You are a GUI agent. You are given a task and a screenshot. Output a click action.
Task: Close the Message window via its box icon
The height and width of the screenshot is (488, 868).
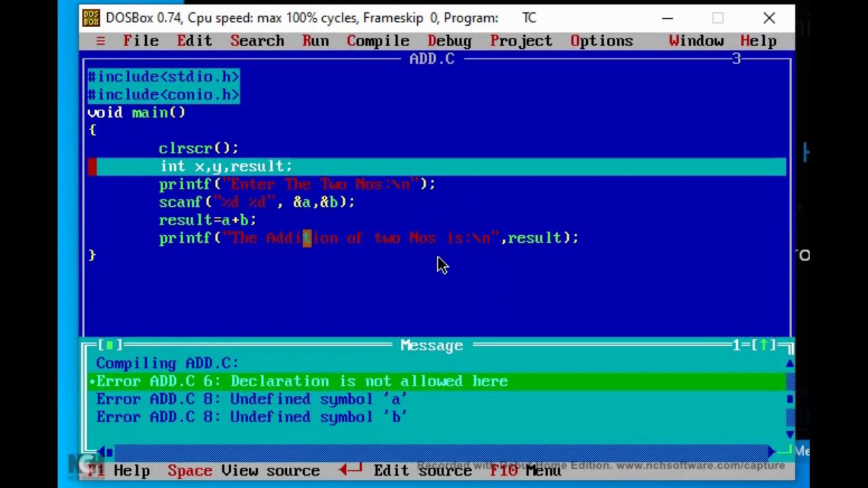[x=110, y=346]
